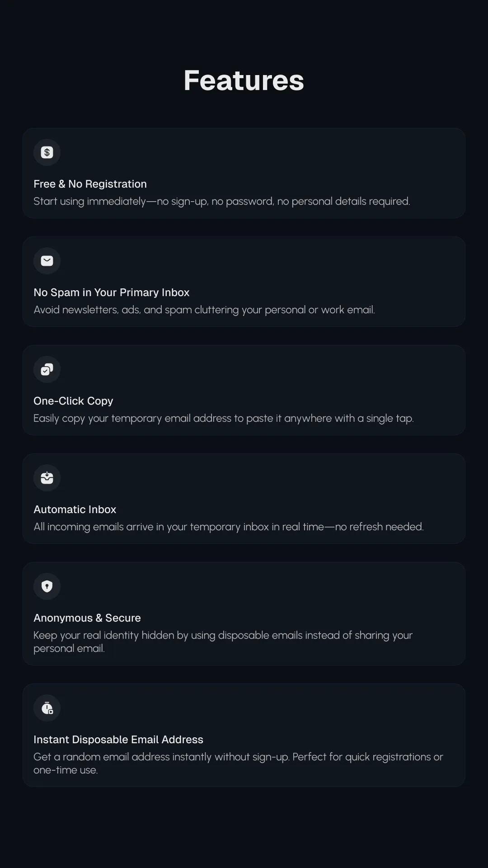
Task: Select the shield icon on Anonymous & Secure card
Action: 47,586
